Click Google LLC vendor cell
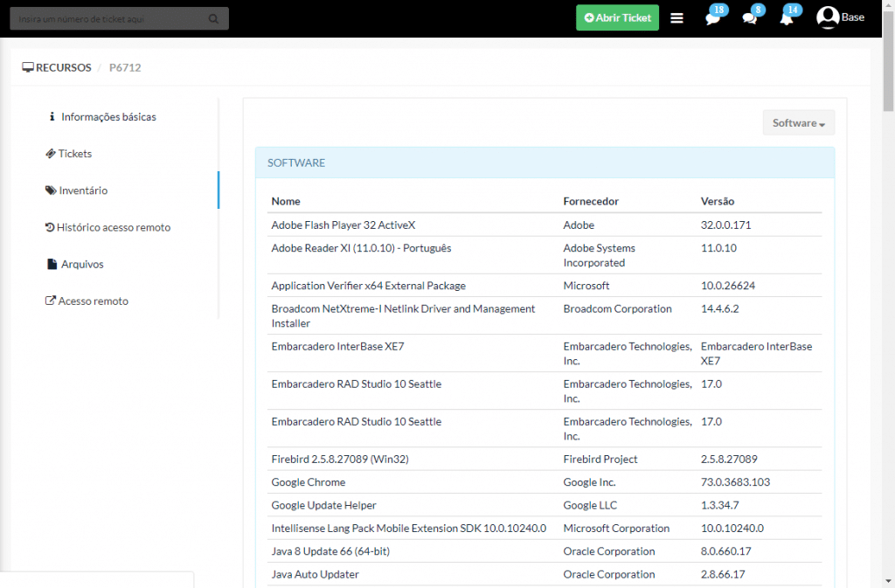Image resolution: width=895 pixels, height=588 pixels. (590, 505)
